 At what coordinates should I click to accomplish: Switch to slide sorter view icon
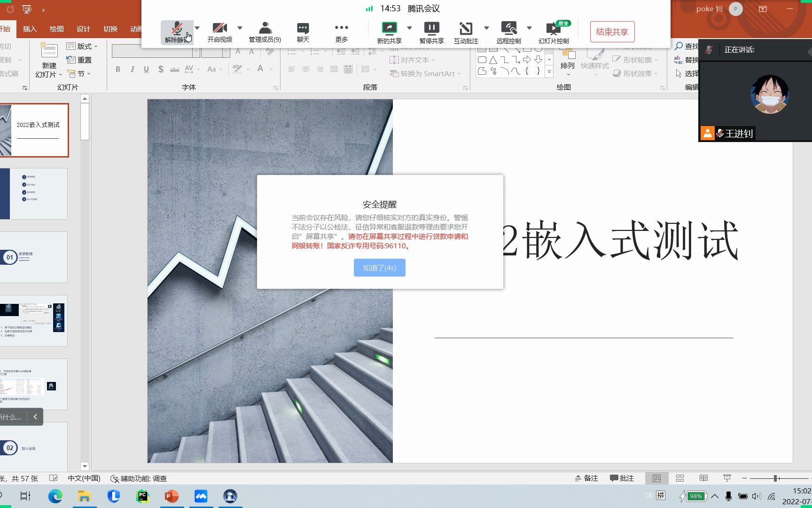[680, 478]
